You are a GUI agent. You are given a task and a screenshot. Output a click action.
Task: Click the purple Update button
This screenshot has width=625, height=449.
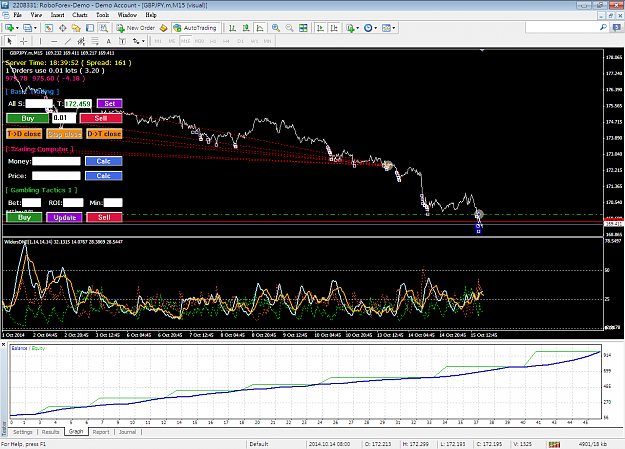(x=65, y=217)
